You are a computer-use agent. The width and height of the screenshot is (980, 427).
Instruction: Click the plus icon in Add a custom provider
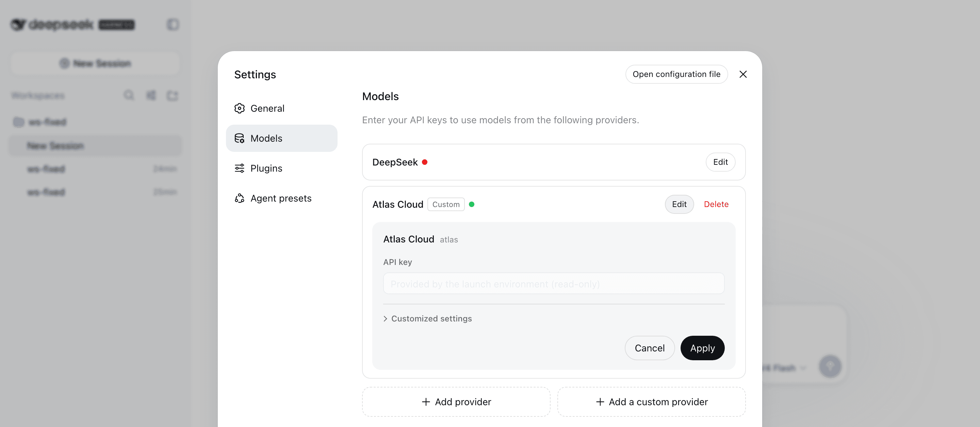pos(600,402)
